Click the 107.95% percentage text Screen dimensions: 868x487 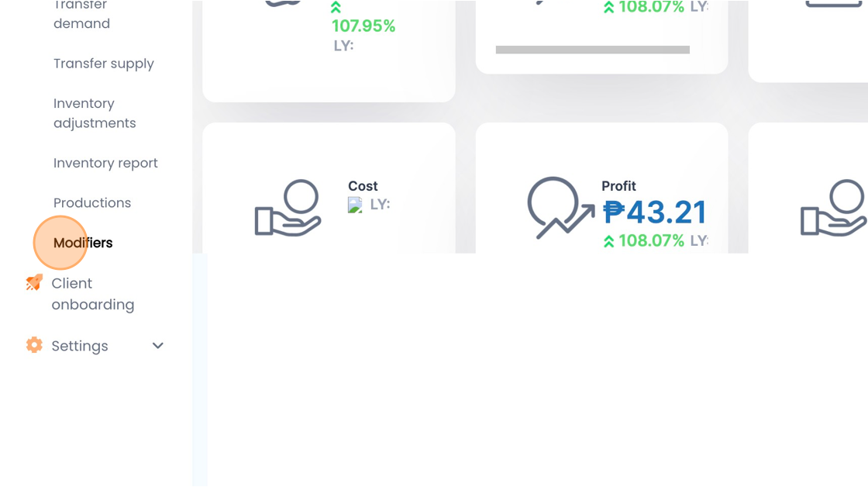[363, 26]
